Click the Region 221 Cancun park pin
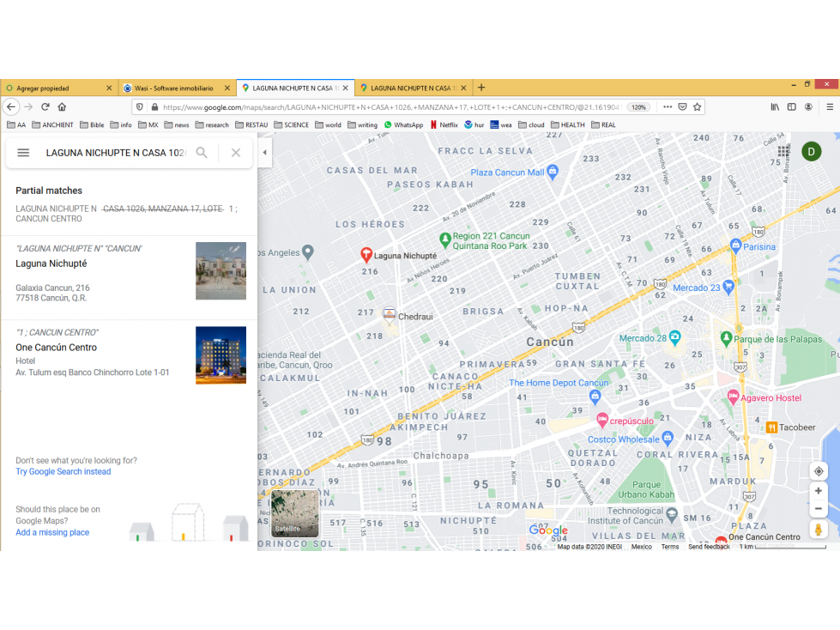This screenshot has height=630, width=840. (444, 239)
